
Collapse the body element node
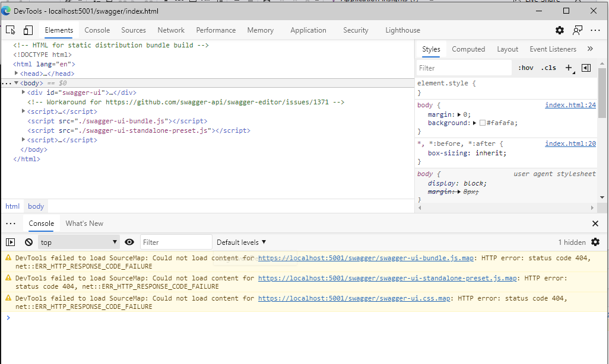16,82
